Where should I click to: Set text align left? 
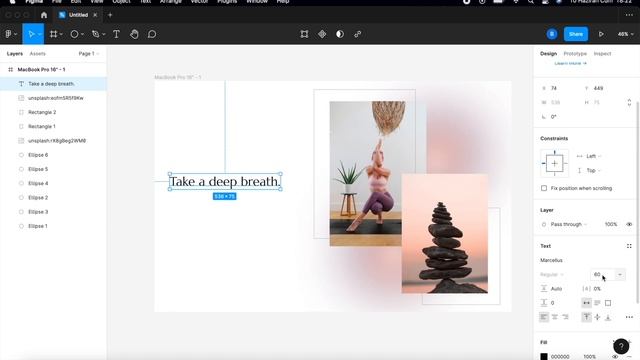tap(544, 317)
